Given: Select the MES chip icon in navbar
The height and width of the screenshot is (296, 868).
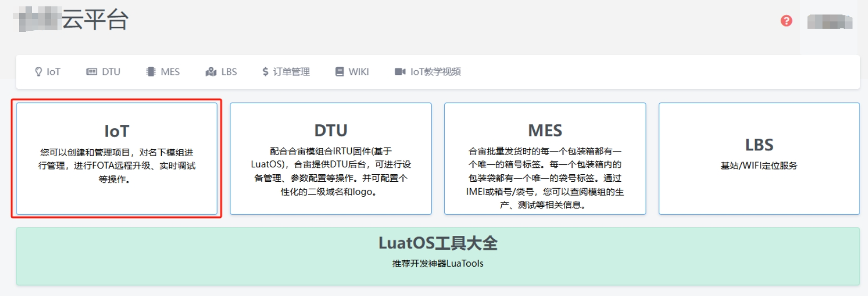Looking at the screenshot, I should (151, 72).
